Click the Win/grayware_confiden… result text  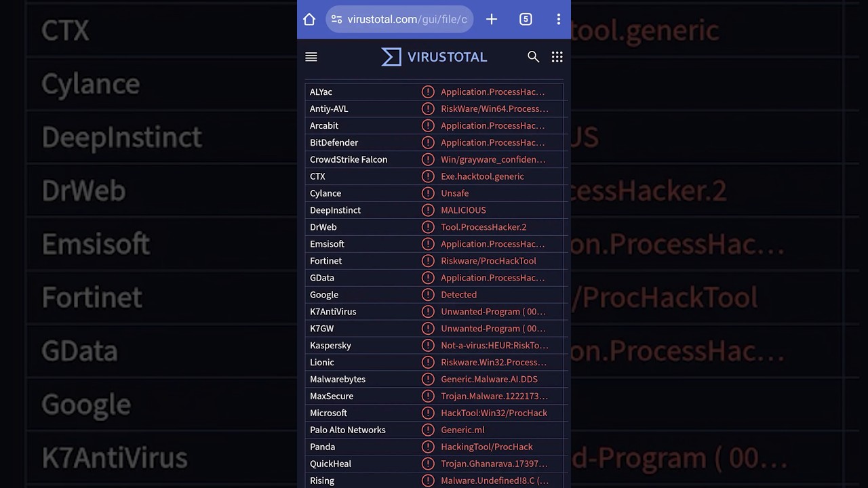(x=493, y=159)
